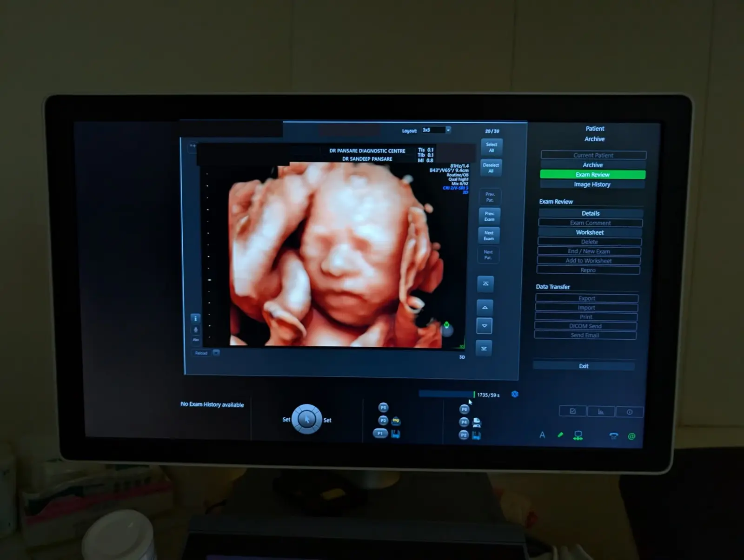Click the circled info status icon
This screenshot has height=560, width=744.
coord(630,412)
